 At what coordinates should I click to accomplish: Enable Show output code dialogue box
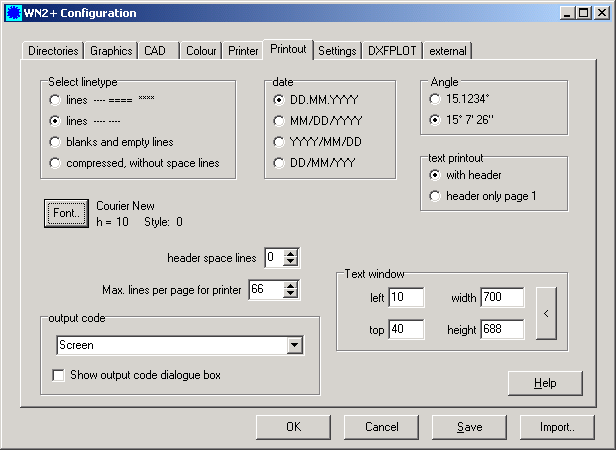point(59,376)
